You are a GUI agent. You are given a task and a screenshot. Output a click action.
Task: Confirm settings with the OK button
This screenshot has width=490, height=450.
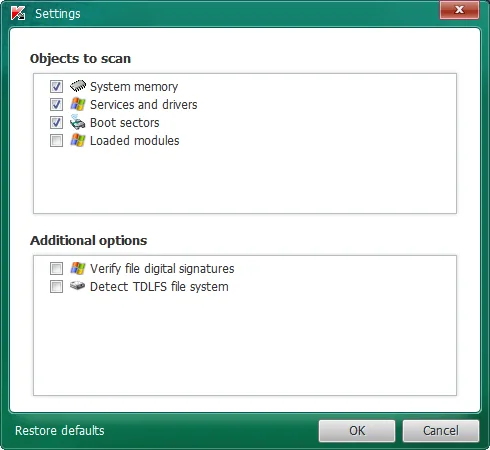(357, 431)
